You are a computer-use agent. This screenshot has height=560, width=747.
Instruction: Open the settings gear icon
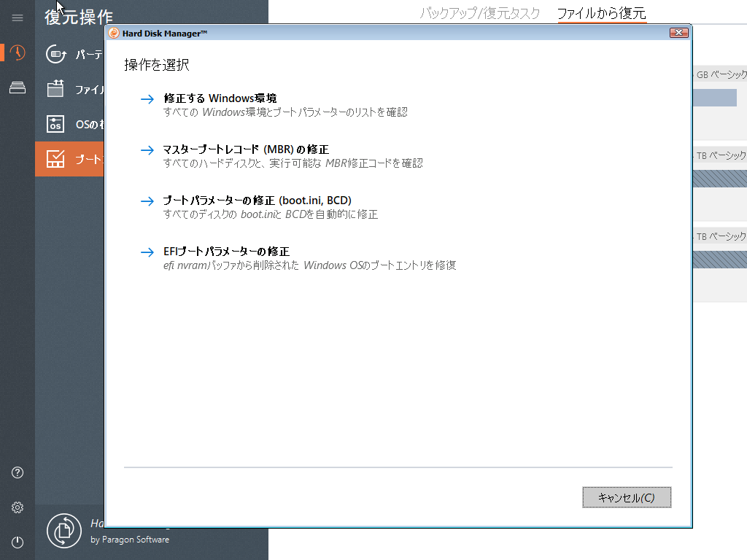coord(18,507)
